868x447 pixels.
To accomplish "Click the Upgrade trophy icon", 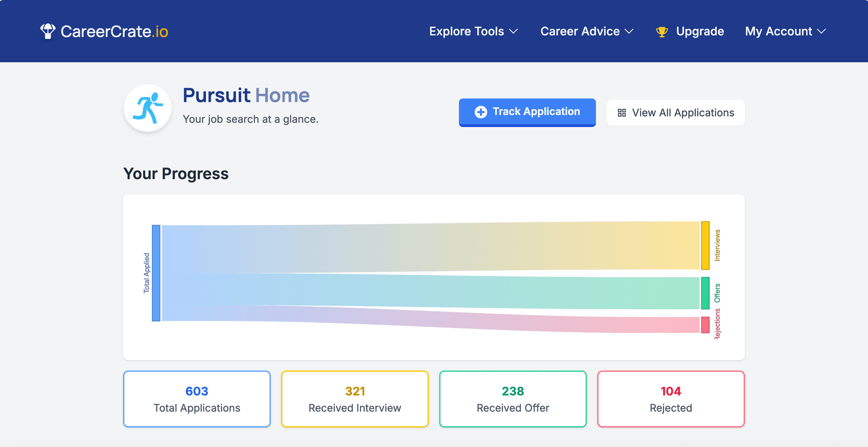I will tap(662, 32).
